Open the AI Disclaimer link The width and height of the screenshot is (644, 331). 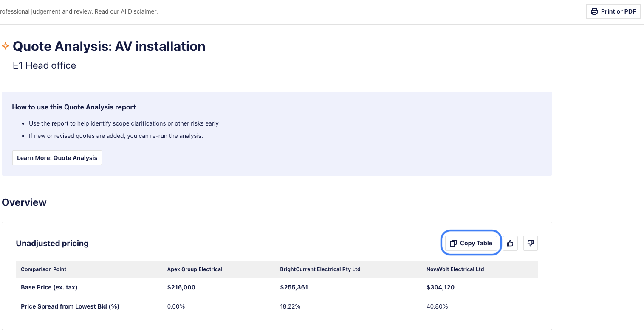pos(138,11)
